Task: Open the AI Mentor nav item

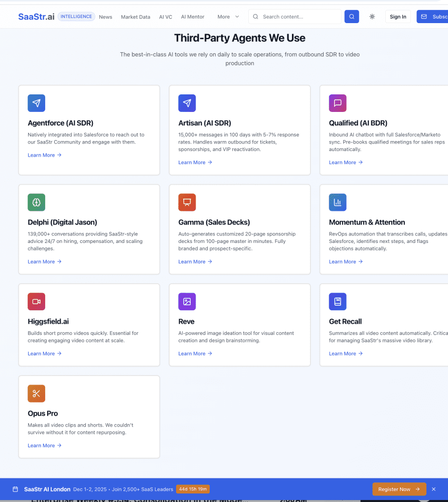Action: [x=193, y=17]
